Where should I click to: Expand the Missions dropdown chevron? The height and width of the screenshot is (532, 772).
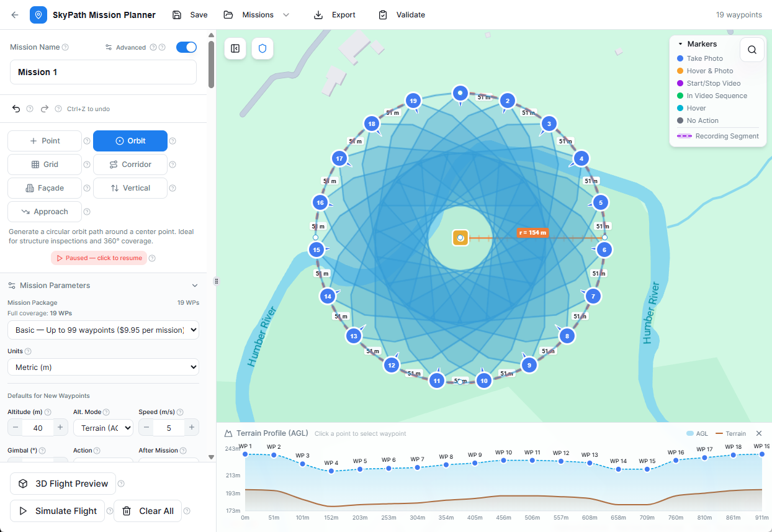point(286,15)
